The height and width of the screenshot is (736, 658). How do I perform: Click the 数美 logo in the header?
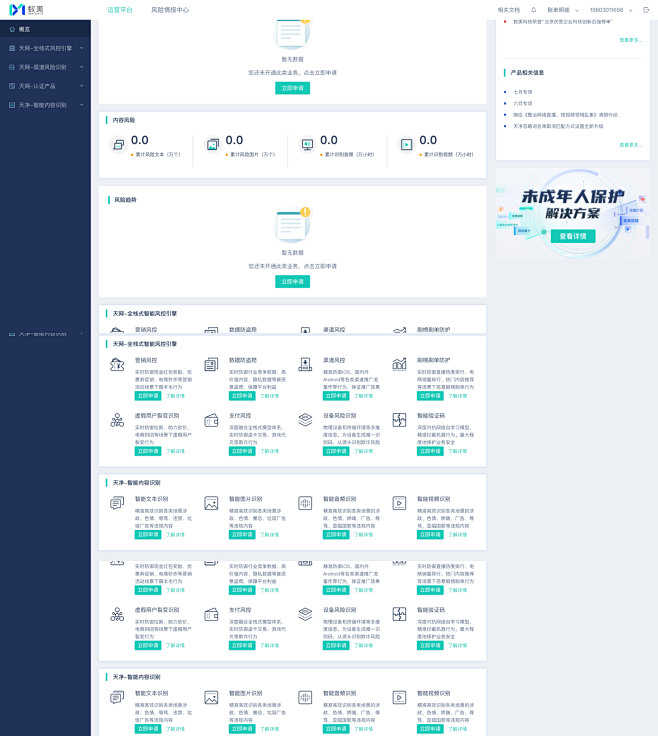tap(26, 10)
